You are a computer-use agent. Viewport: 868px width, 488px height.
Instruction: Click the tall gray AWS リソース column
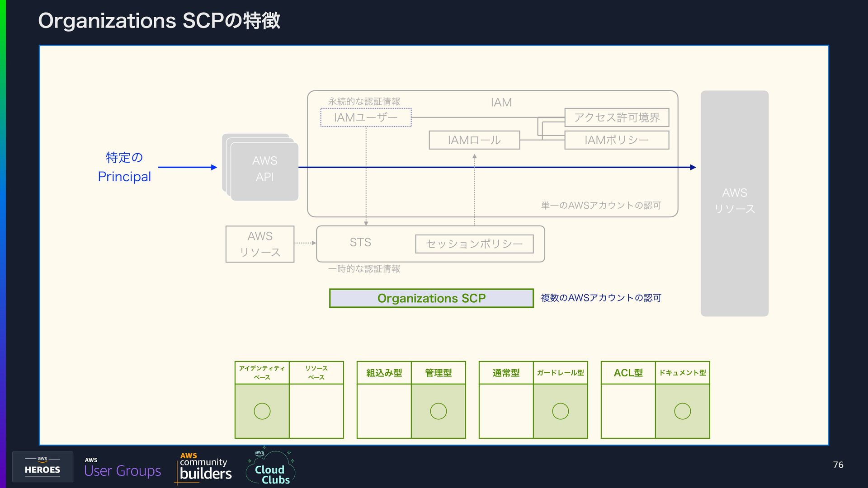tap(735, 203)
